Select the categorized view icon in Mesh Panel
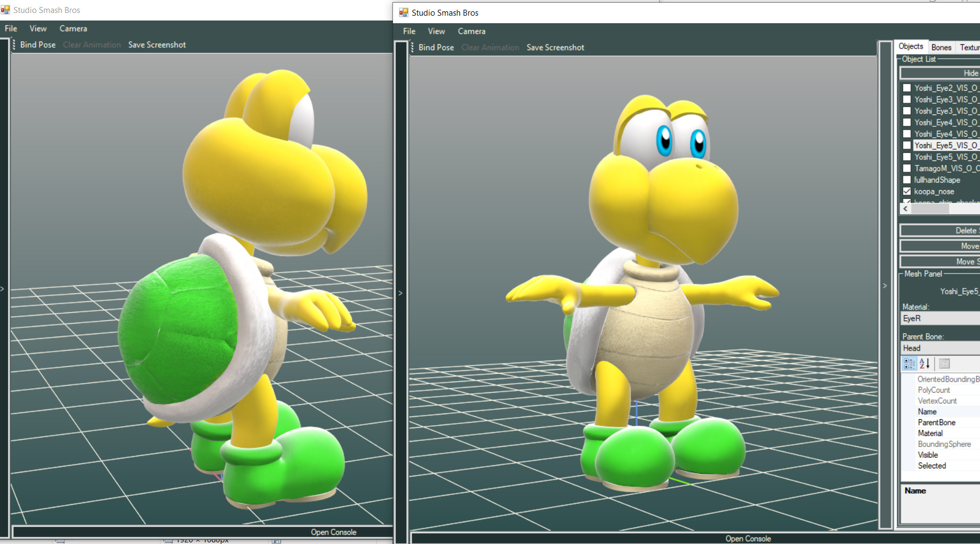The height and width of the screenshot is (544, 980). pos(909,364)
